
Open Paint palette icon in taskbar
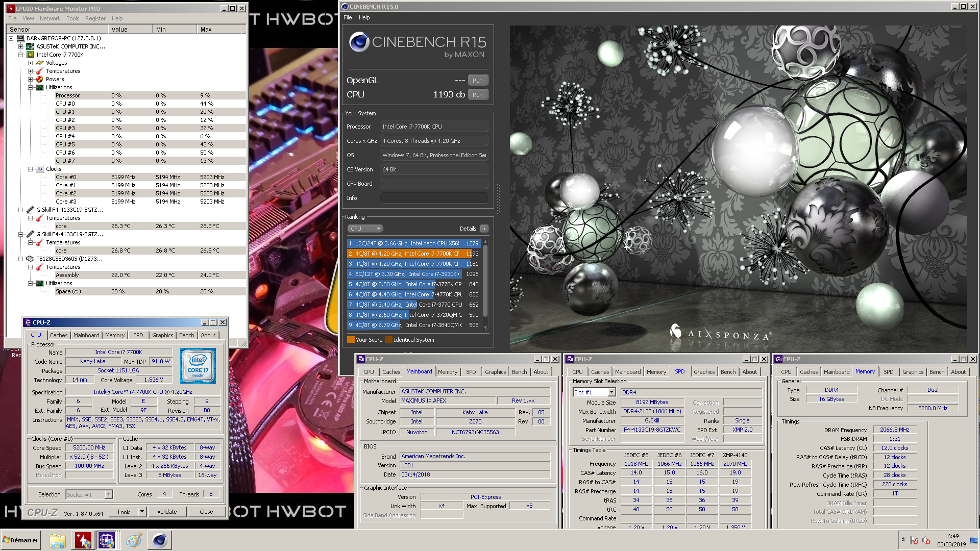tap(134, 540)
